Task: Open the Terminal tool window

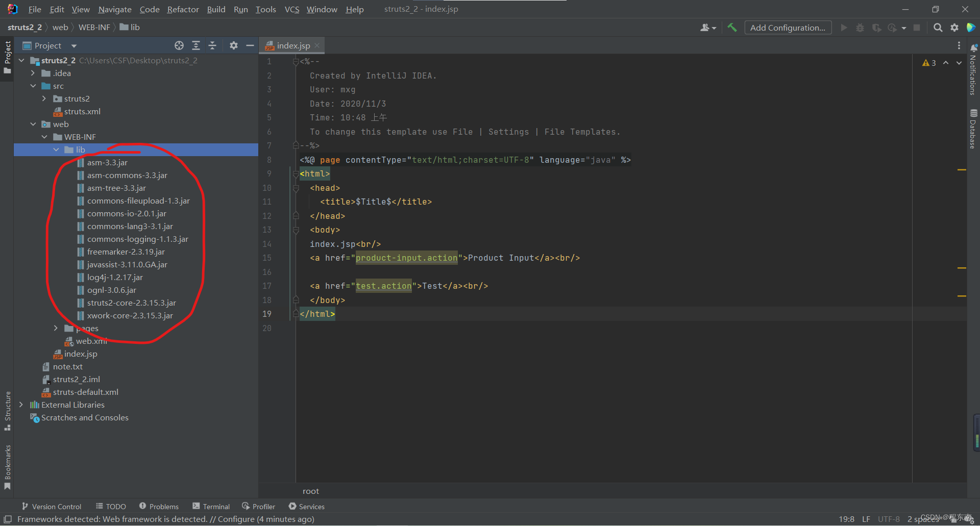Action: [x=211, y=506]
